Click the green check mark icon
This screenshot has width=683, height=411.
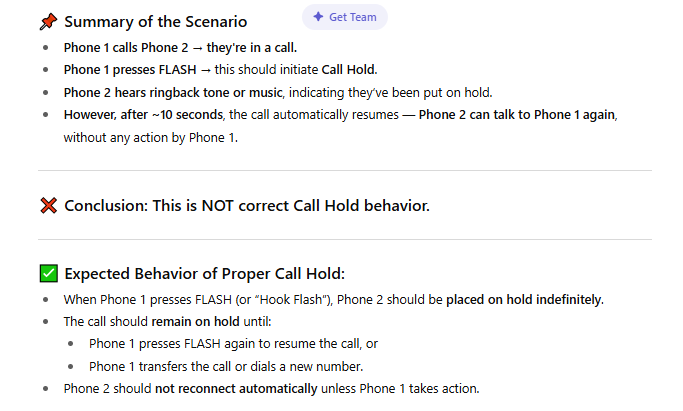[x=48, y=273]
